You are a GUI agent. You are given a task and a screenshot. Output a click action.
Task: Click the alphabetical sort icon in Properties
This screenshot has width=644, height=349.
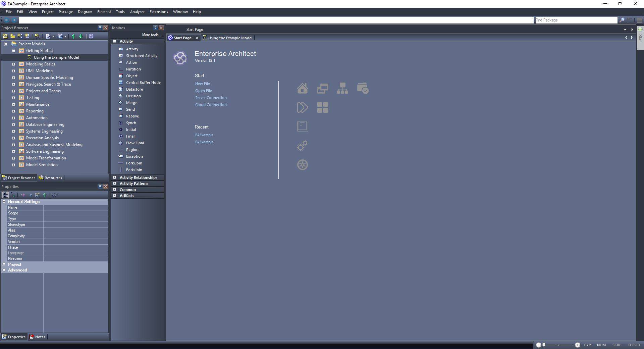pos(13,195)
